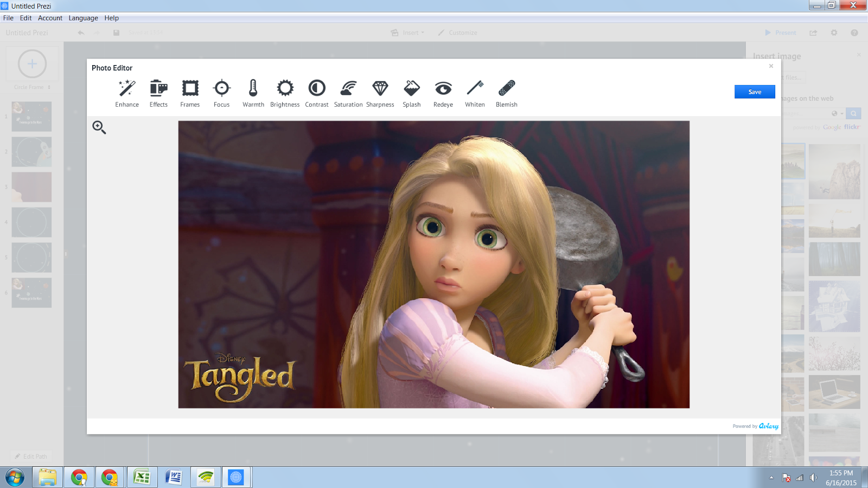The width and height of the screenshot is (868, 488).
Task: Click Edit Path button
Action: coord(31,457)
